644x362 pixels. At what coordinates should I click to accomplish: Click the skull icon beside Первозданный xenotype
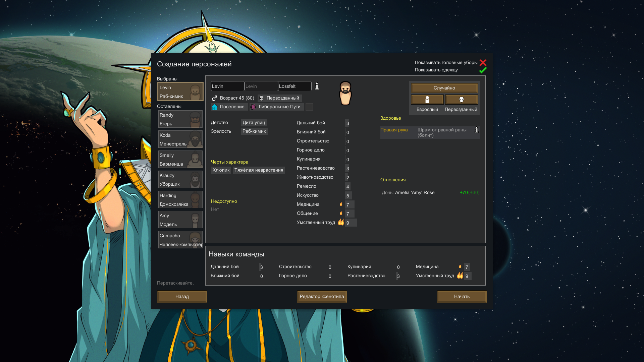pyautogui.click(x=261, y=98)
